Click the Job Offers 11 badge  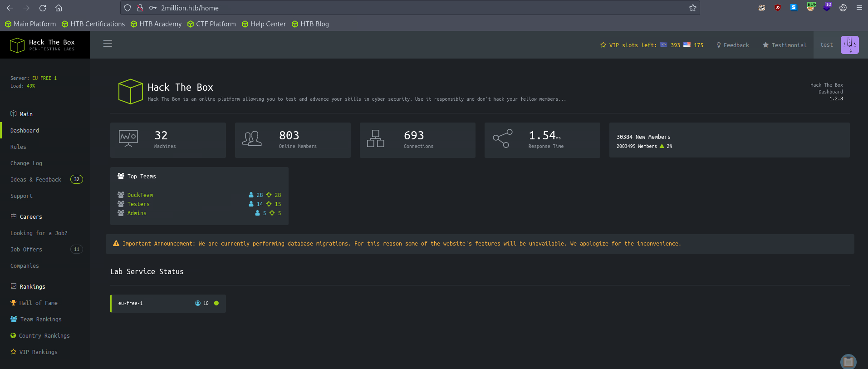[x=77, y=249]
